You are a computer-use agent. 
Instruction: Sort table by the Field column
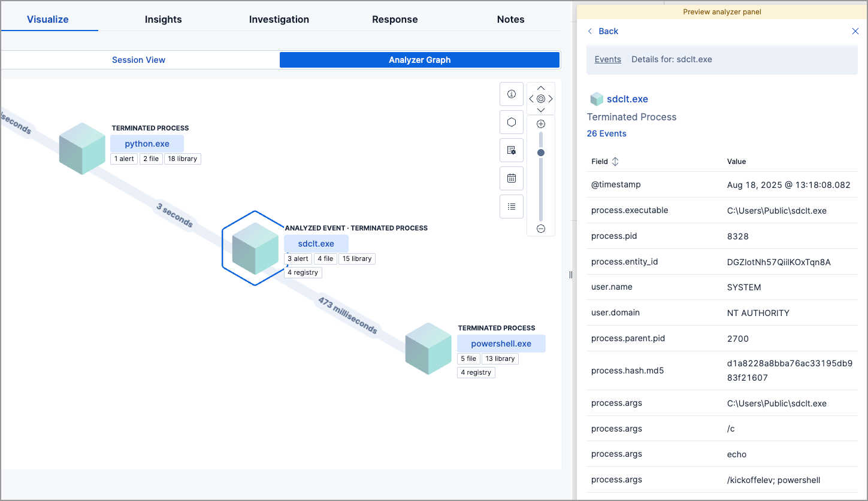pyautogui.click(x=615, y=162)
